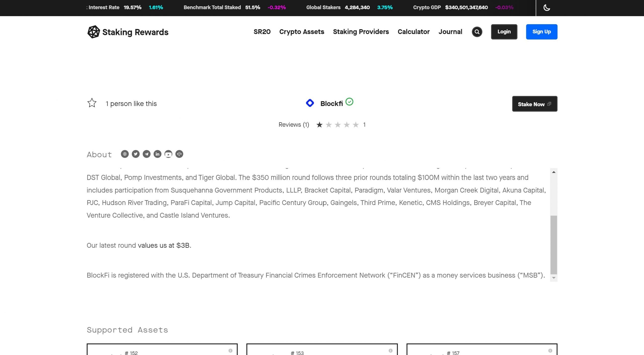Click the Crypto GDP $340,501,347,640 ticker
Viewport: 644px width, 355px height.
pos(463,8)
